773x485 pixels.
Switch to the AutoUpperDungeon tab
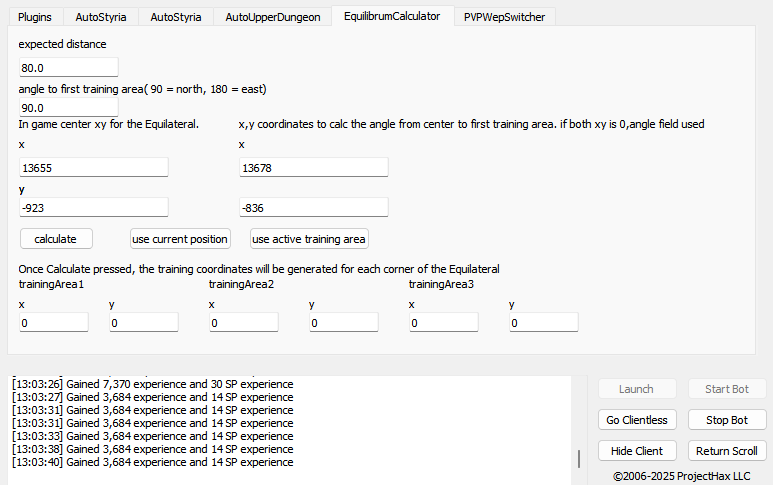pyautogui.click(x=273, y=17)
